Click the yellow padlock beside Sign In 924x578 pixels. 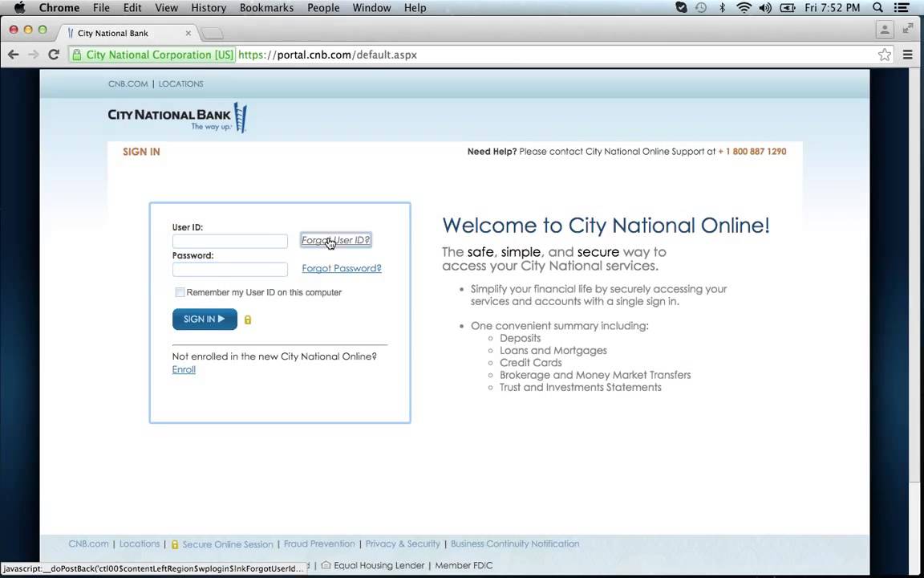click(248, 320)
